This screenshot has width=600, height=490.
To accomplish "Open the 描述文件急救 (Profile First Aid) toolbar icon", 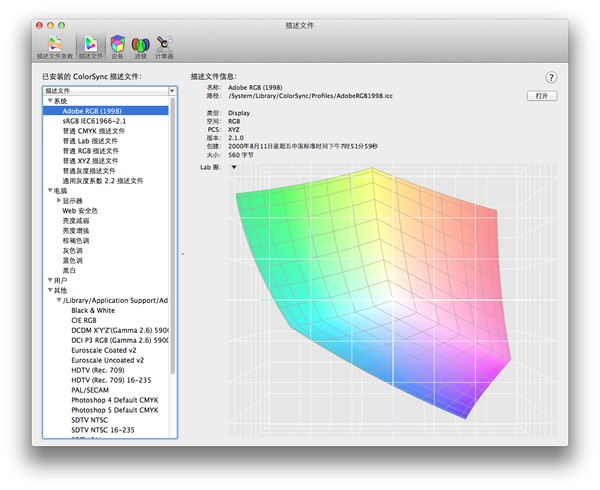I will pos(55,47).
